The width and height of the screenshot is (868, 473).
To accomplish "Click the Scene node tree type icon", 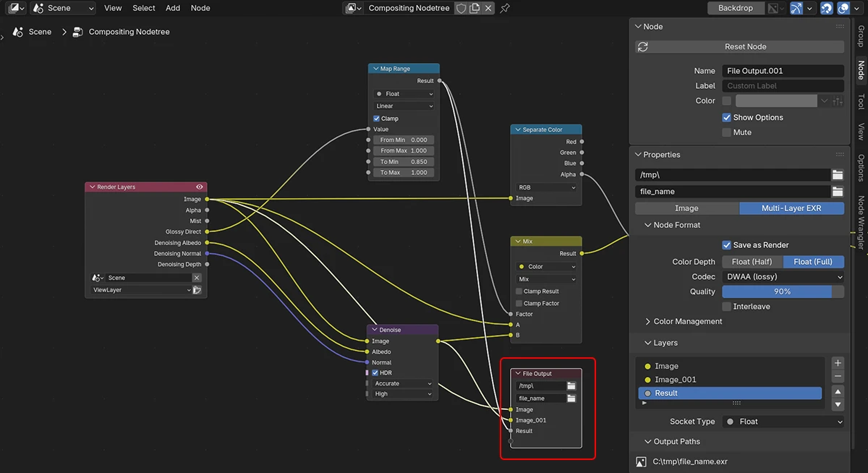I will [x=38, y=8].
